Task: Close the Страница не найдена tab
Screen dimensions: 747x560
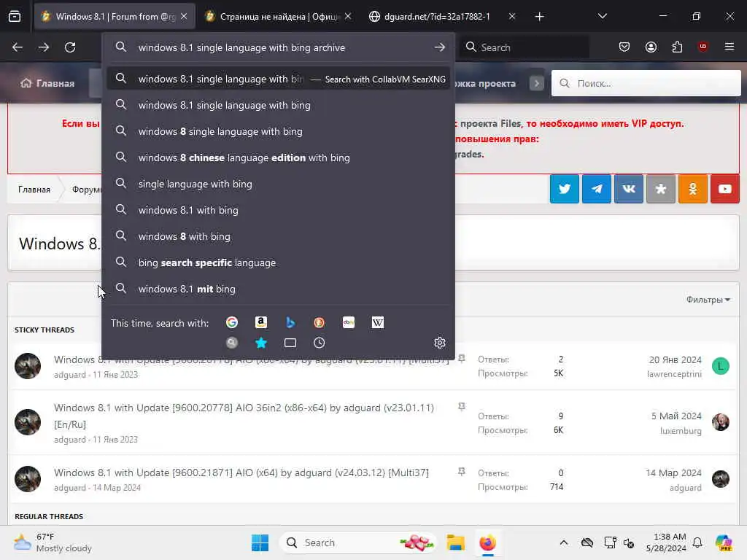Action: tap(348, 16)
